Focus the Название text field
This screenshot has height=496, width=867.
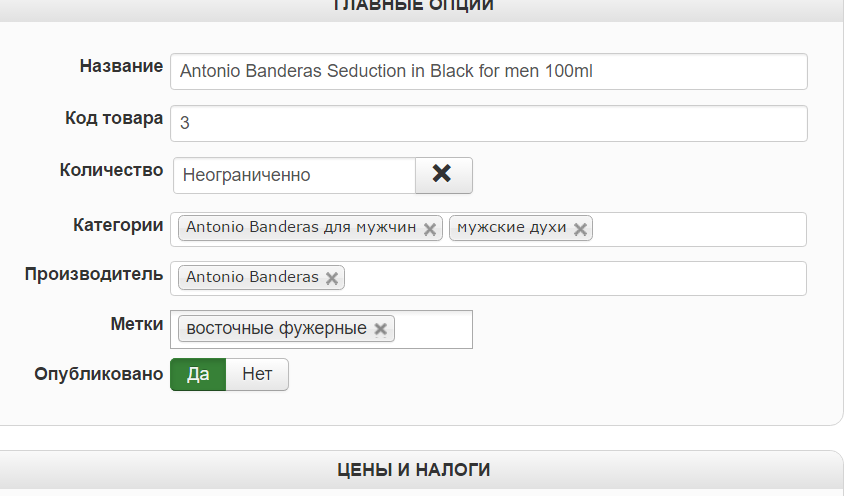(x=488, y=72)
